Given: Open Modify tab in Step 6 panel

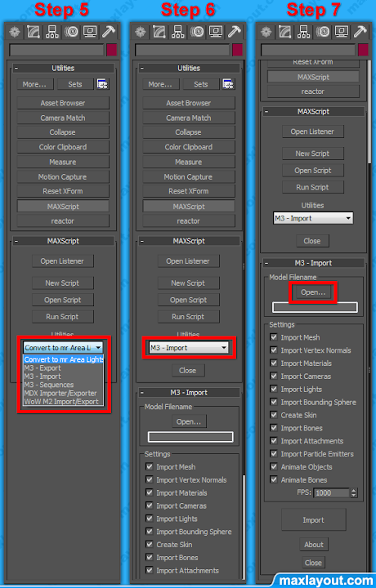Looking at the screenshot, I should pyautogui.click(x=159, y=32).
